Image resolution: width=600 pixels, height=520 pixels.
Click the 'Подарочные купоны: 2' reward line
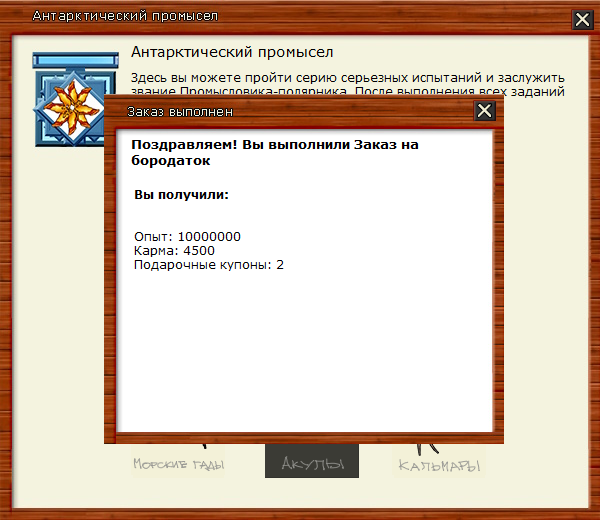[209, 265]
